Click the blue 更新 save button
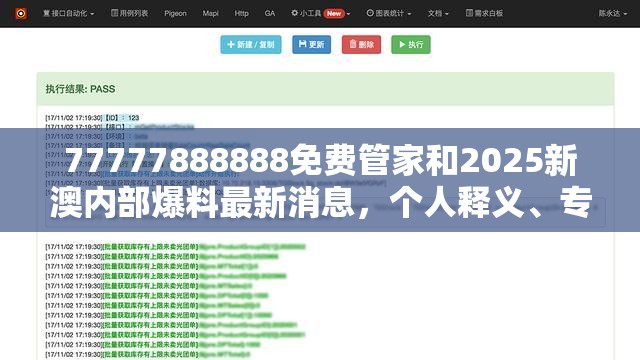The width and height of the screenshot is (640, 360). tap(311, 44)
